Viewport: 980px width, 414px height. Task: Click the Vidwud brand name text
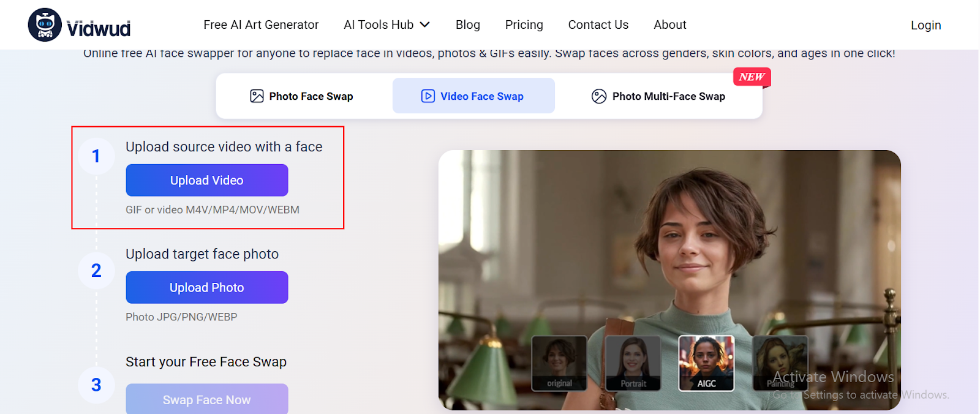point(98,28)
